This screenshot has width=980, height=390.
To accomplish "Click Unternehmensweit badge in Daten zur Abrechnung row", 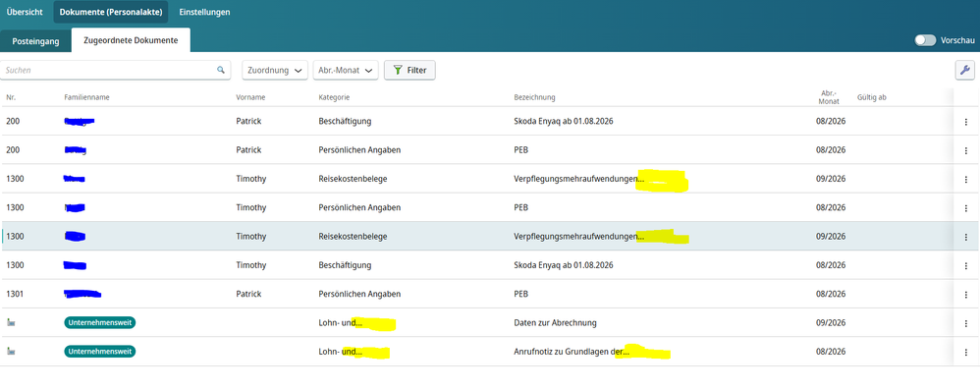I will point(100,322).
